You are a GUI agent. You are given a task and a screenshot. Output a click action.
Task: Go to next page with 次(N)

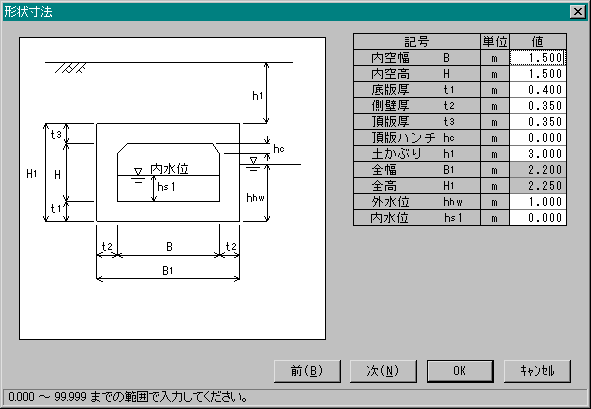383,371
